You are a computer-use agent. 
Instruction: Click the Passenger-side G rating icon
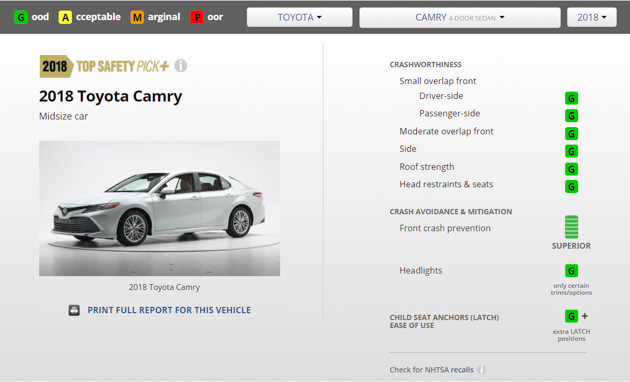click(571, 116)
